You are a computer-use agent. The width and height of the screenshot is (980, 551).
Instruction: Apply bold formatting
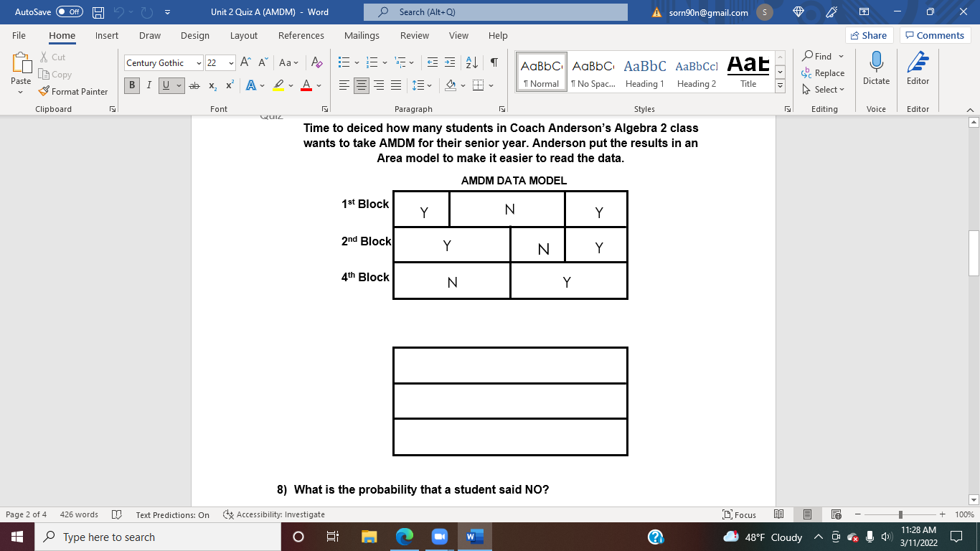[x=131, y=85]
